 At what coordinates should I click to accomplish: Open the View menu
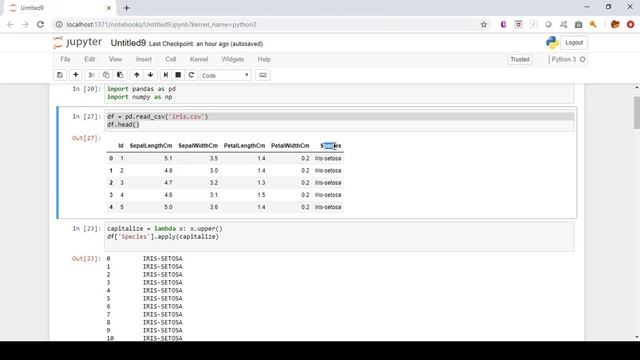[116, 59]
